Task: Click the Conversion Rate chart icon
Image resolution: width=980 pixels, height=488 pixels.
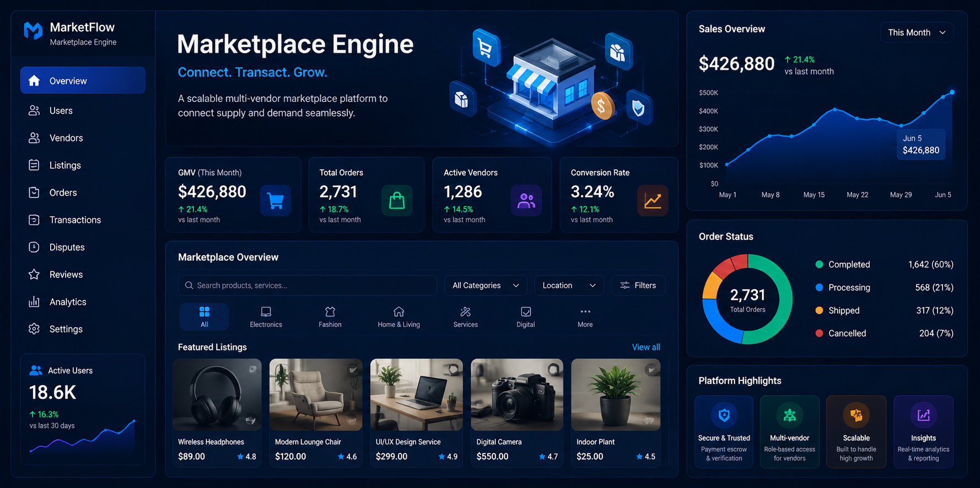Action: tap(653, 201)
